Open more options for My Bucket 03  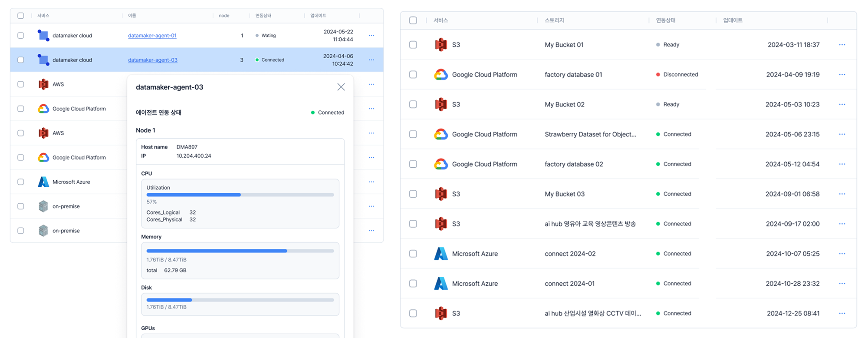tap(842, 194)
